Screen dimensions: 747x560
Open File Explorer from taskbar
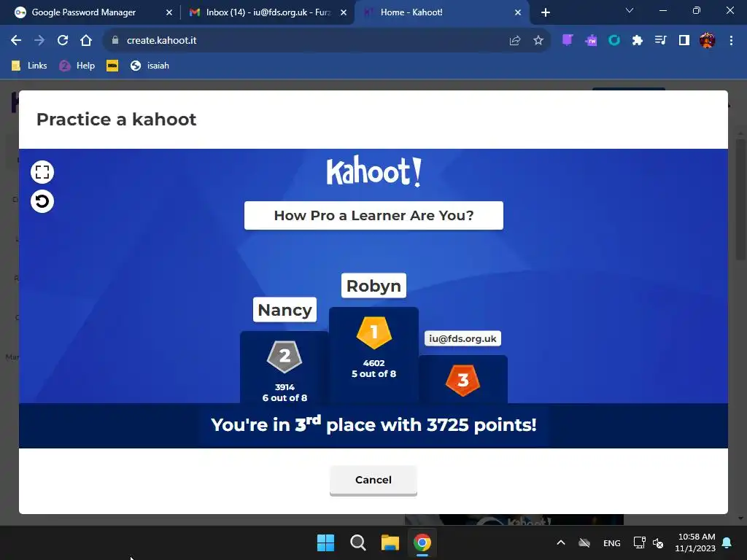[x=390, y=542]
